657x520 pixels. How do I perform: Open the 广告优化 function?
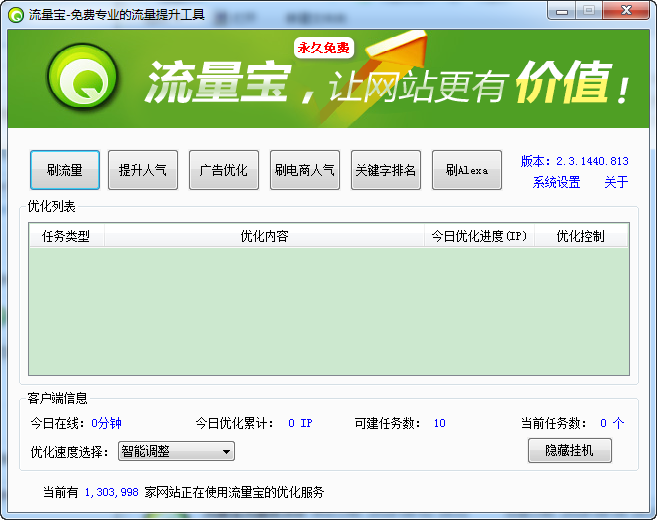pyautogui.click(x=224, y=170)
